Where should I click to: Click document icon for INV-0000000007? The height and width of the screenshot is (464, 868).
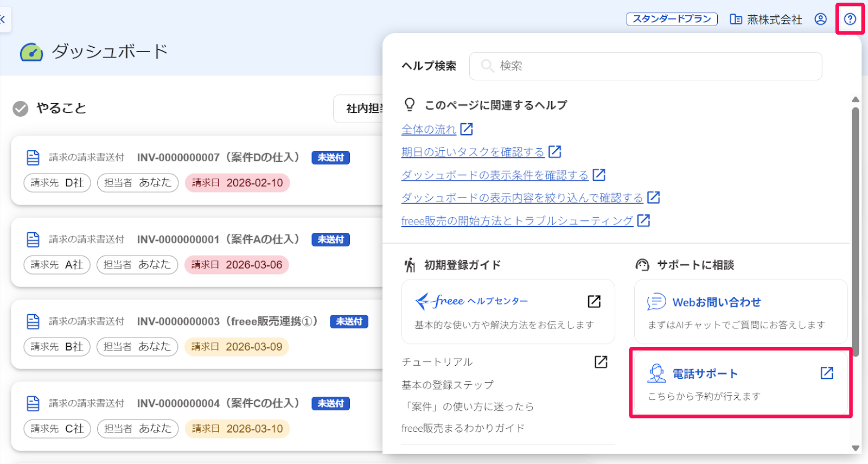(33, 158)
